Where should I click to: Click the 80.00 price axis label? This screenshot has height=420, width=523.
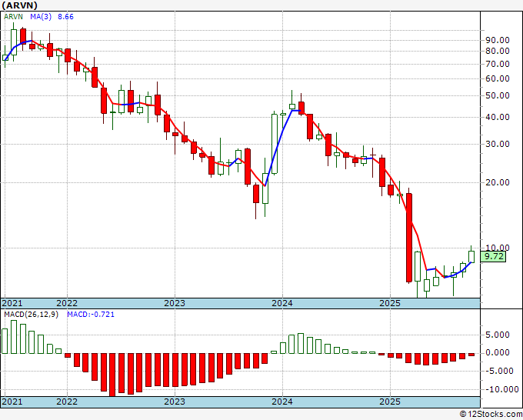tap(498, 52)
